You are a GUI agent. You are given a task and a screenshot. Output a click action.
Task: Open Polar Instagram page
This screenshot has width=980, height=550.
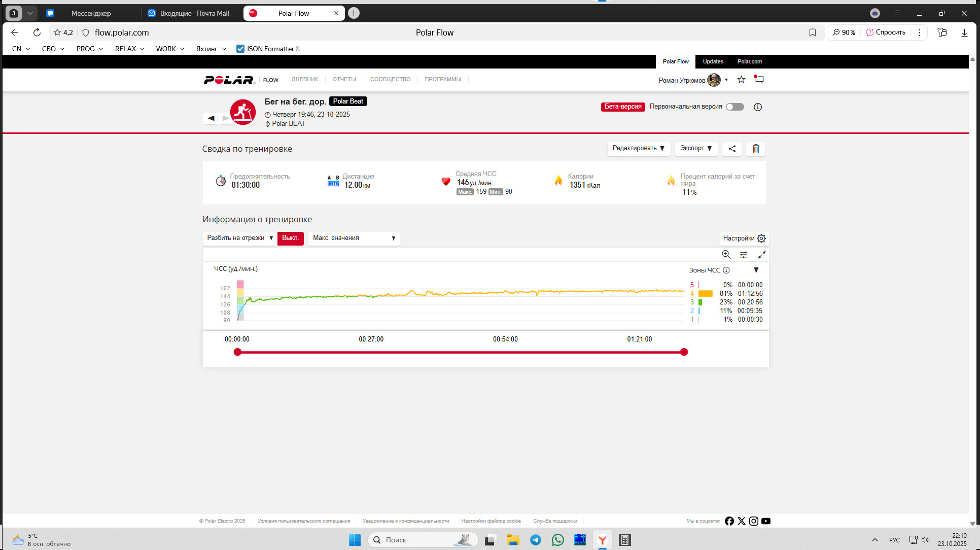(754, 521)
